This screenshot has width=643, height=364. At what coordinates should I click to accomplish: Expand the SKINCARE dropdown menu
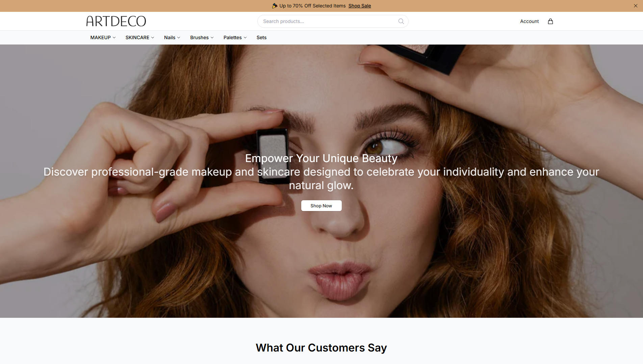[140, 37]
